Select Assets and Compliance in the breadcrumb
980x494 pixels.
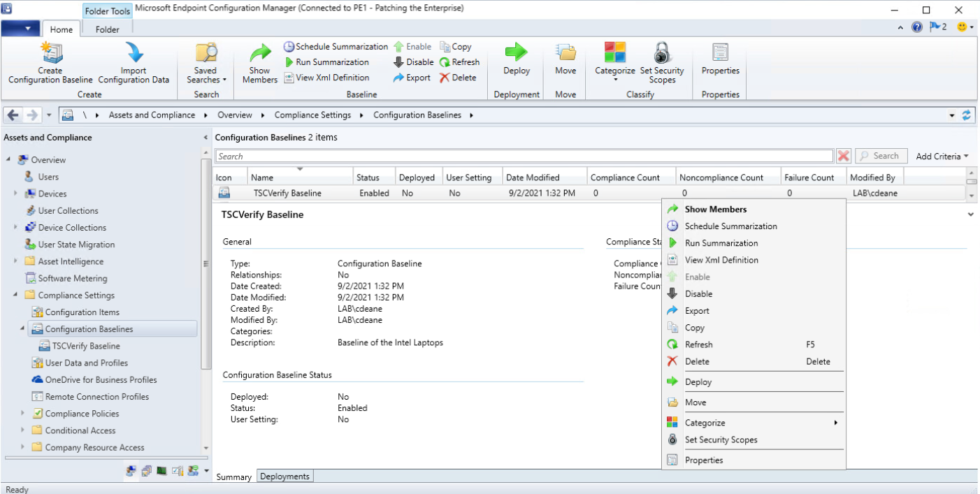[152, 115]
